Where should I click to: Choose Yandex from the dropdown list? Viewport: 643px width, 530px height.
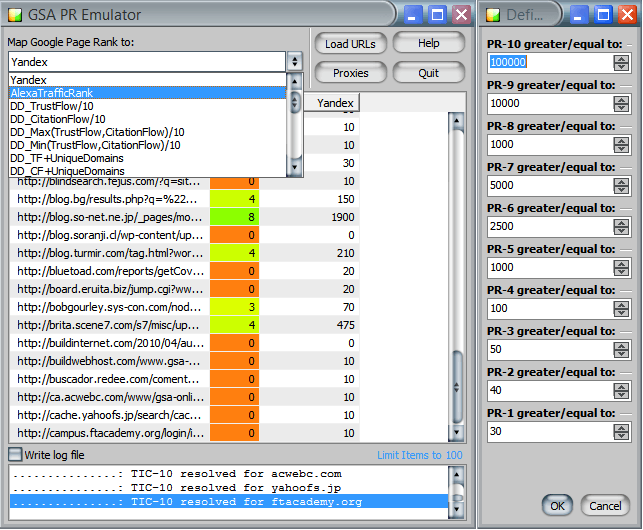point(147,80)
